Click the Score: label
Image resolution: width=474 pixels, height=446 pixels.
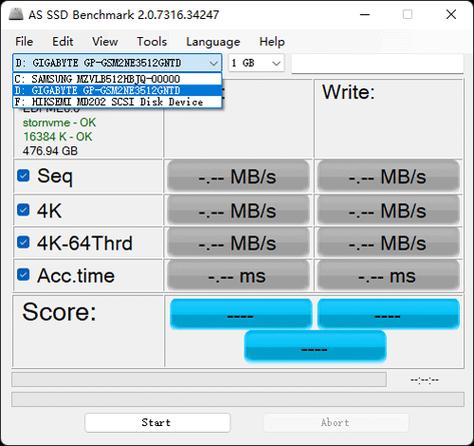(59, 312)
